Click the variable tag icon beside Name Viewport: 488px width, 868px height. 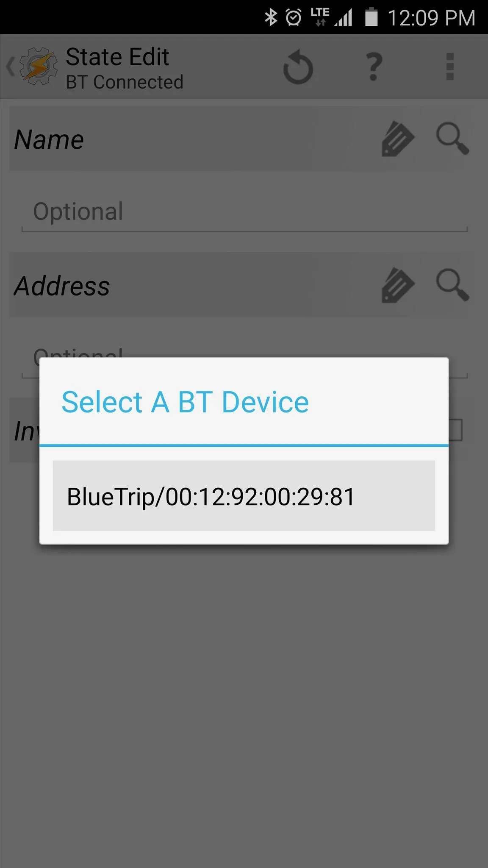pyautogui.click(x=397, y=139)
